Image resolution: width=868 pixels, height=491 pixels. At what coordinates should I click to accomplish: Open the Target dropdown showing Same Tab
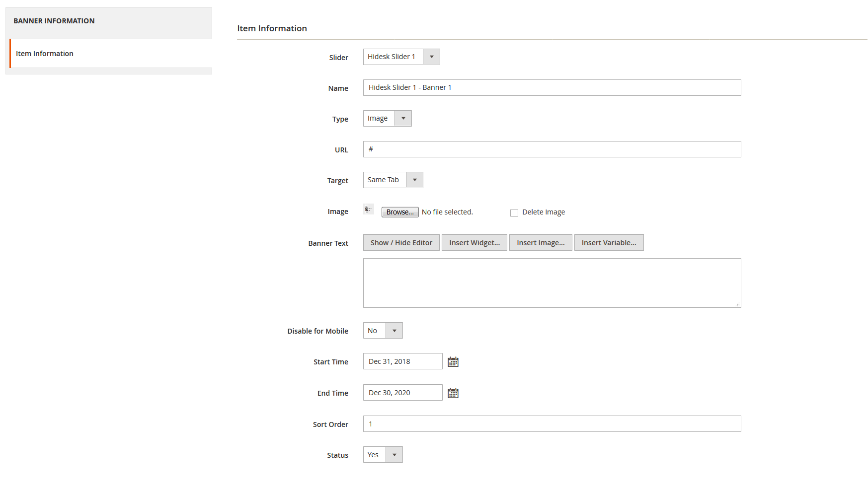pos(393,180)
